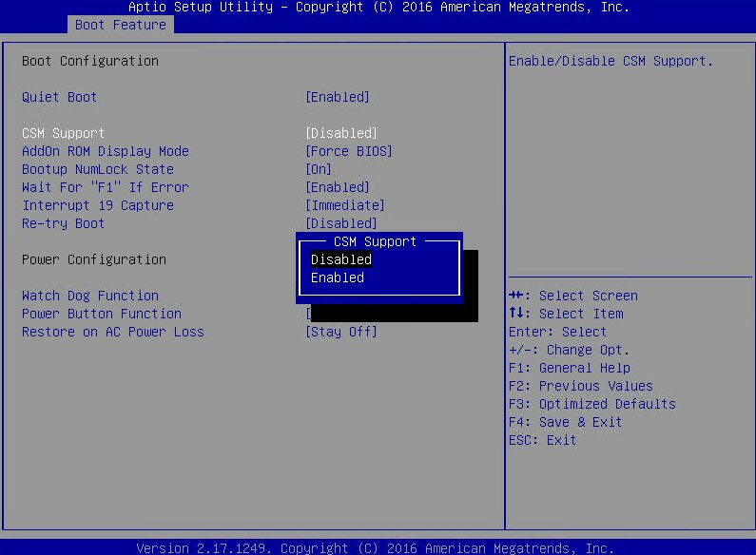Click the Select Screen key hint
The width and height of the screenshot is (756, 555).
pyautogui.click(x=573, y=296)
